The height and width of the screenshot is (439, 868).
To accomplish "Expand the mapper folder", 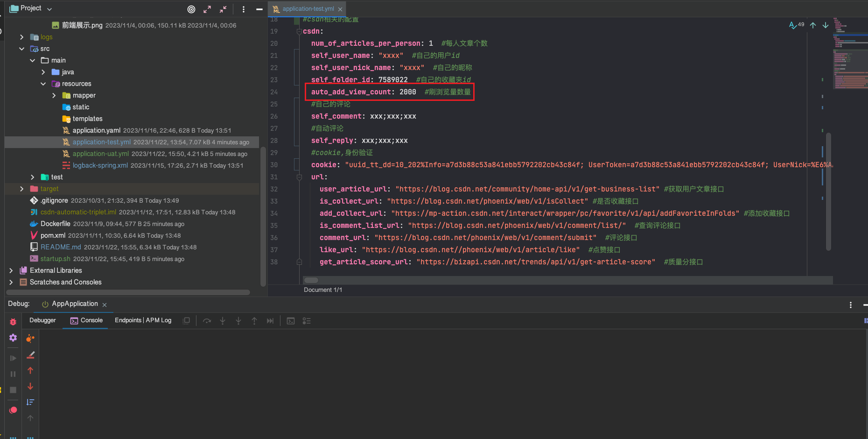I will coord(54,95).
